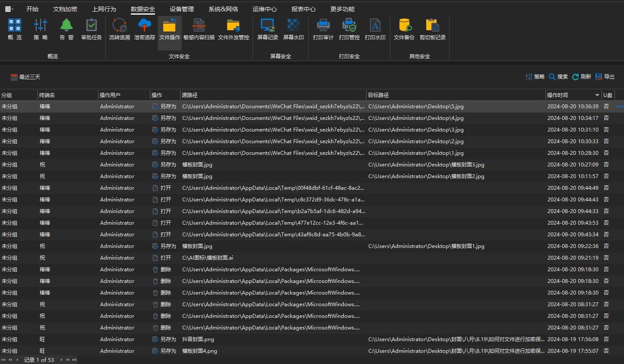Image resolution: width=624 pixels, height=364 pixels.
Task: Go to last record in pager
Action: pos(74,360)
